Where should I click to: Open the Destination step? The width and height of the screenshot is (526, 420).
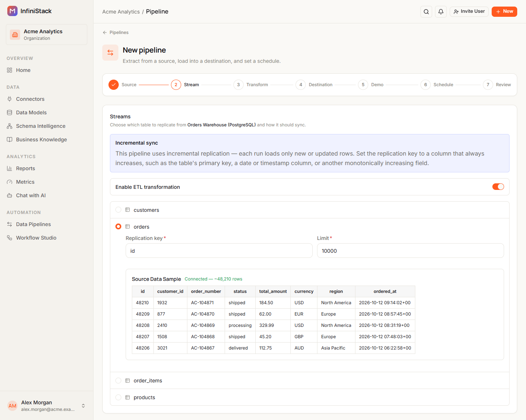(x=314, y=85)
